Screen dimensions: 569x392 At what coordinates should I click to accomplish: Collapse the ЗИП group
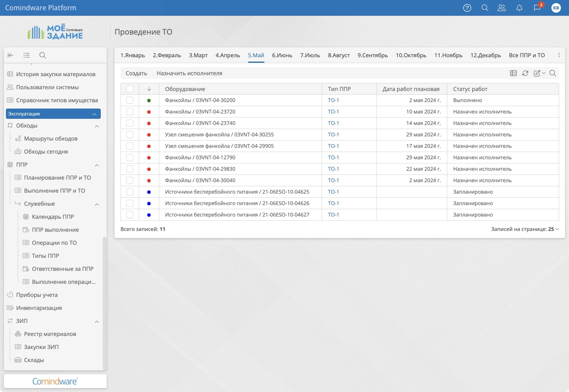point(97,321)
